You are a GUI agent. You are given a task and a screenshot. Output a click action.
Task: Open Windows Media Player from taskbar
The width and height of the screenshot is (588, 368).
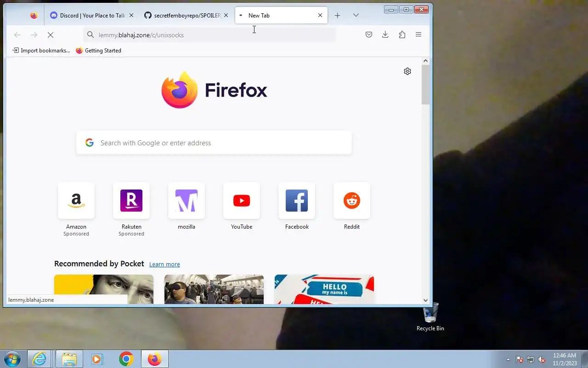(x=97, y=359)
